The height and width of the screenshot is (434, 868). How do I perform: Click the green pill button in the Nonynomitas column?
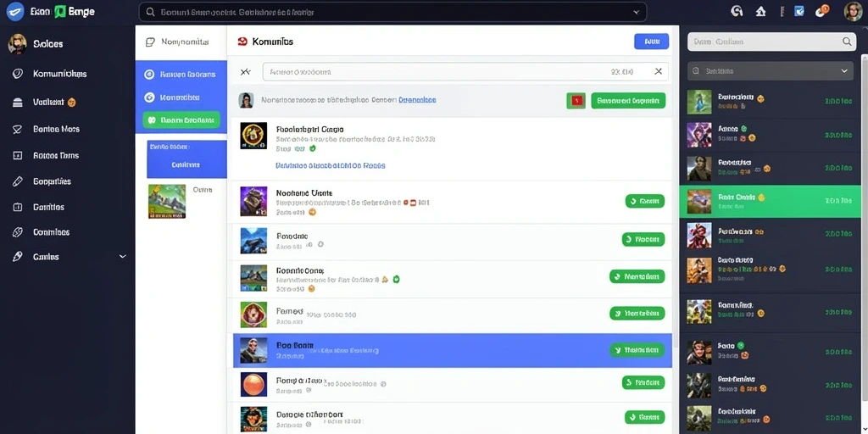181,120
